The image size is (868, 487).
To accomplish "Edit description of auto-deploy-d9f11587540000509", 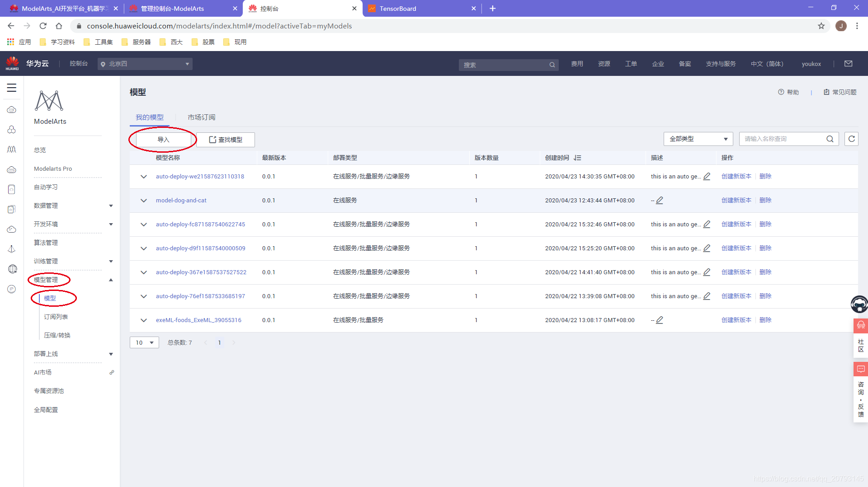I will tap(707, 248).
